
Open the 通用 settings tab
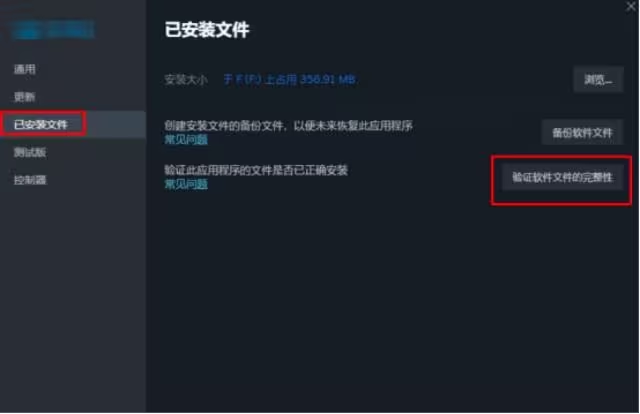[25, 69]
